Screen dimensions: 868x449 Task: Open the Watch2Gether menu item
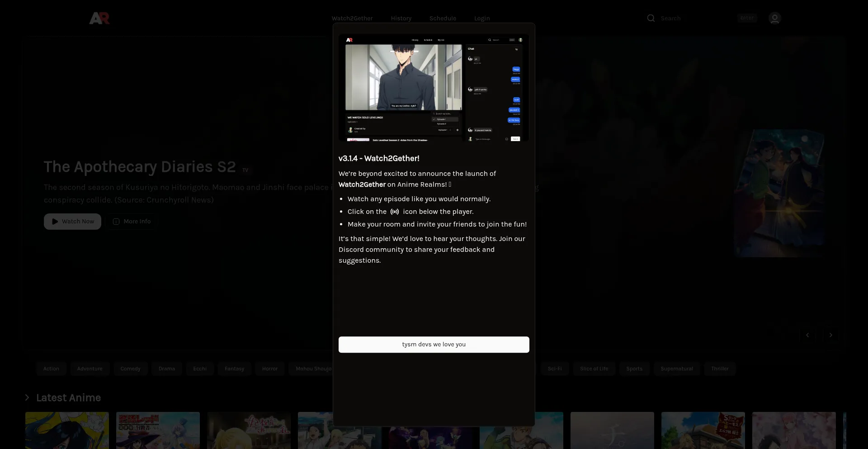click(x=352, y=19)
